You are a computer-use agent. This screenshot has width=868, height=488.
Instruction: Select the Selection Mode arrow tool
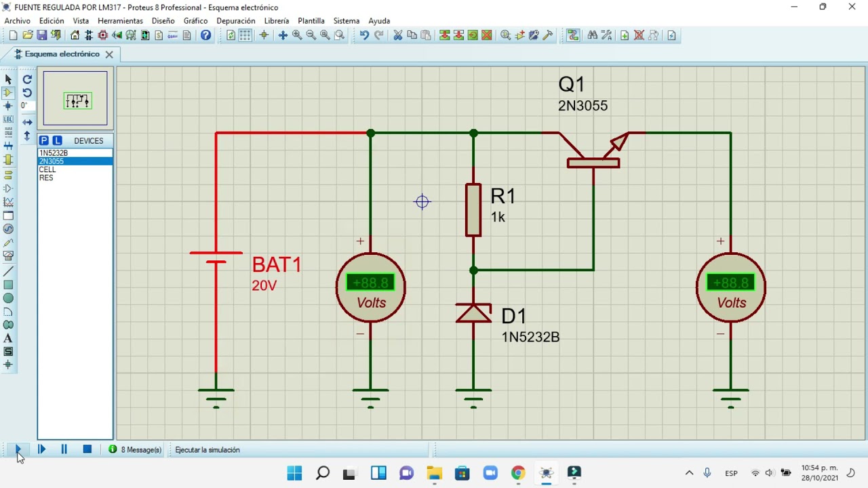tap(8, 79)
